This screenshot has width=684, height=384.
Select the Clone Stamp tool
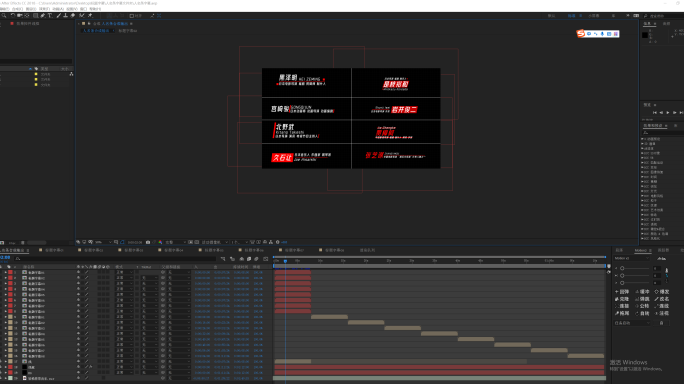(65, 15)
